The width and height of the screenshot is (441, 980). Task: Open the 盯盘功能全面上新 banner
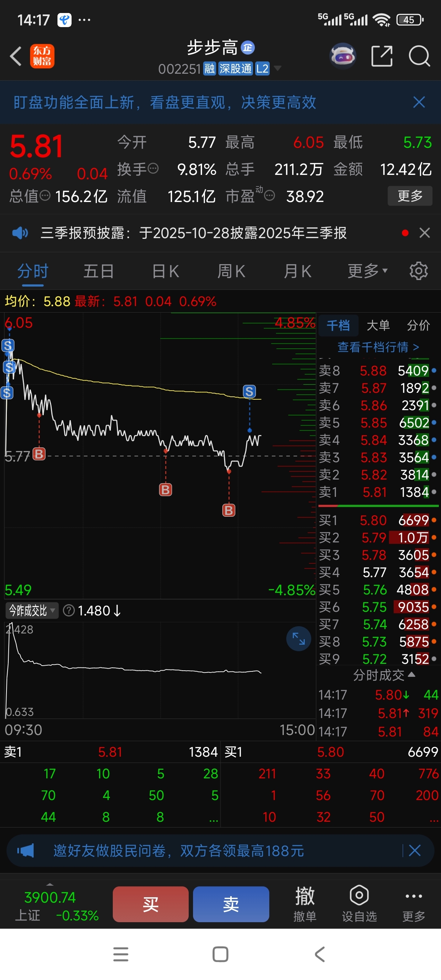165,102
